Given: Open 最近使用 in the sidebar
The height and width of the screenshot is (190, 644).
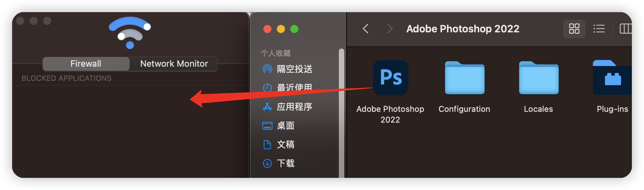Looking at the screenshot, I should (287, 88).
